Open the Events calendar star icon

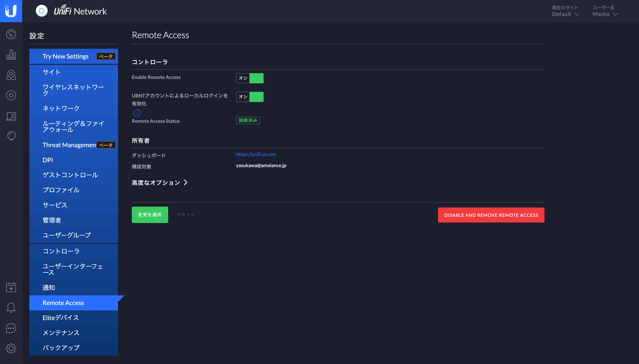[11, 287]
